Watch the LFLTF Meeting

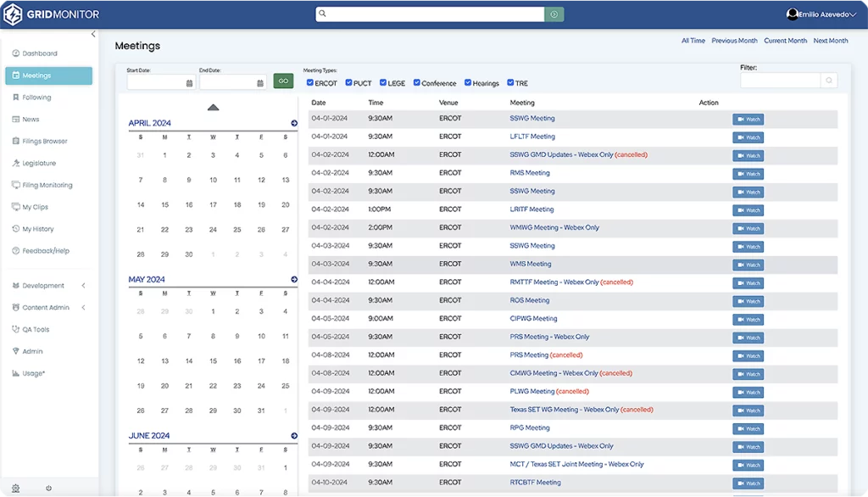tap(748, 137)
